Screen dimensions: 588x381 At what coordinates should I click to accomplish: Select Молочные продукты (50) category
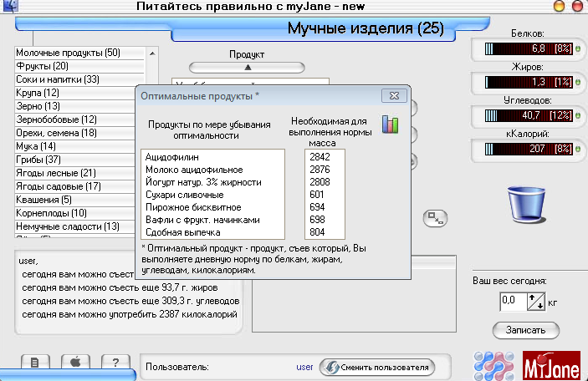tap(69, 53)
